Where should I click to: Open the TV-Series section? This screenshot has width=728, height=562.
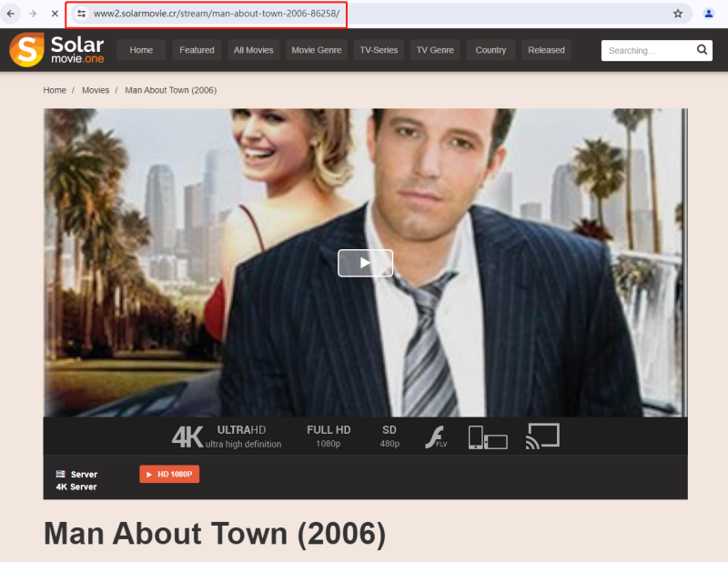pyautogui.click(x=379, y=50)
